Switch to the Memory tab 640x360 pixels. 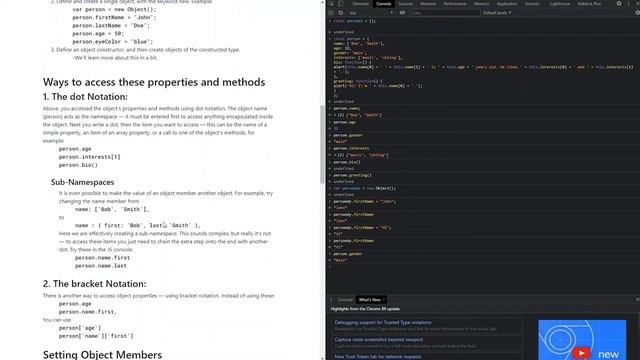pos(481,4)
